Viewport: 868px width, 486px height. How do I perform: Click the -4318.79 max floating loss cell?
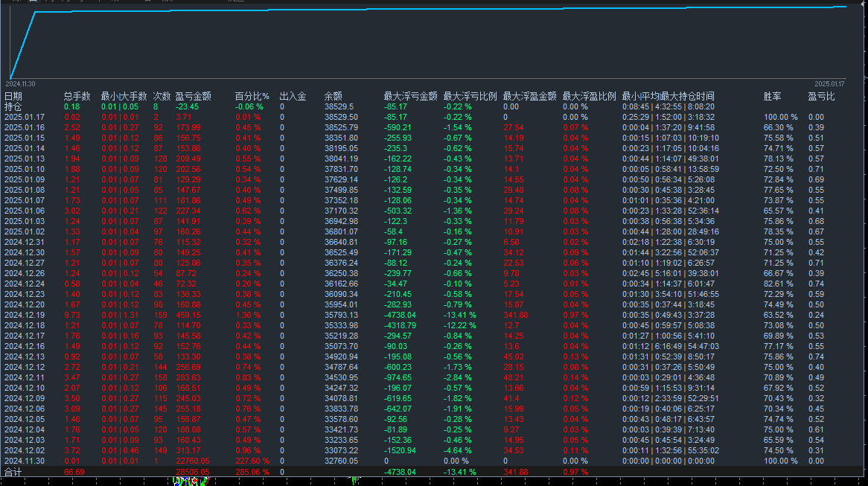pyautogui.click(x=400, y=325)
